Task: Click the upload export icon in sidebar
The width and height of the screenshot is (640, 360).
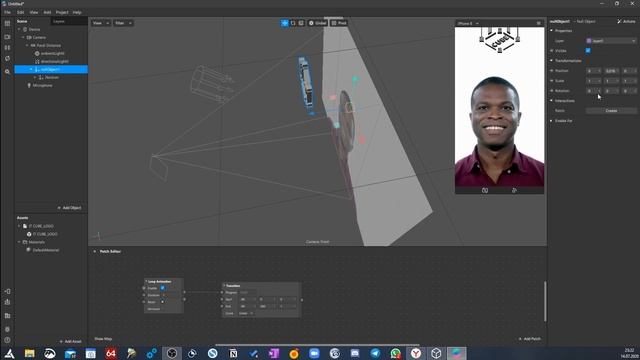Action: [x=7, y=302]
